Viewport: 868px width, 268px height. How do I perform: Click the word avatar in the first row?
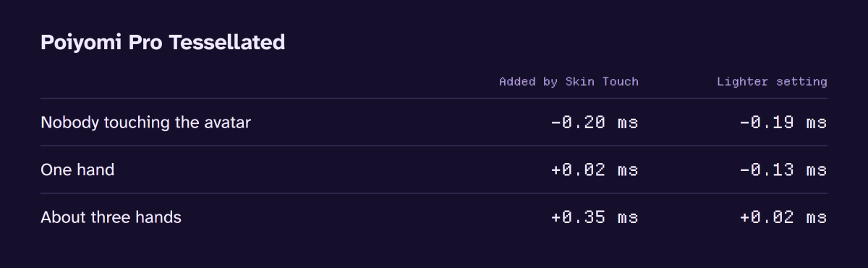228,122
